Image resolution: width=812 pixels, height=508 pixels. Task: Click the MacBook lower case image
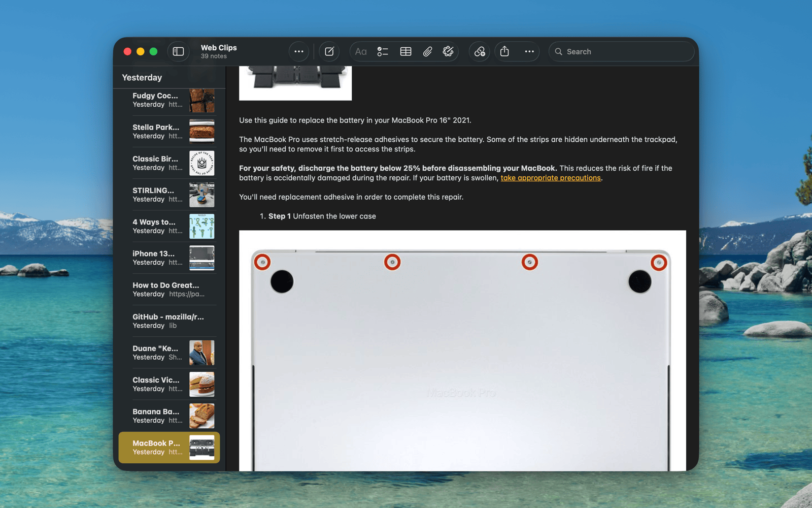[462, 351]
